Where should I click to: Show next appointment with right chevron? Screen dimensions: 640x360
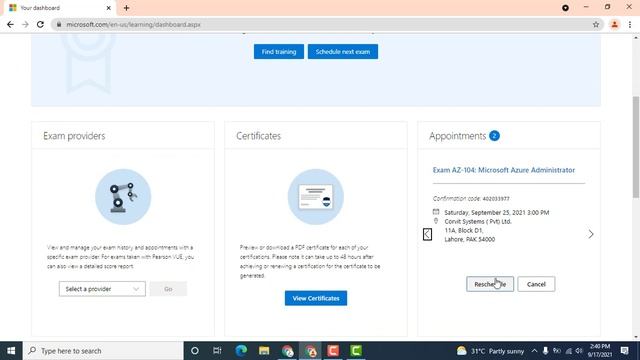tap(591, 234)
